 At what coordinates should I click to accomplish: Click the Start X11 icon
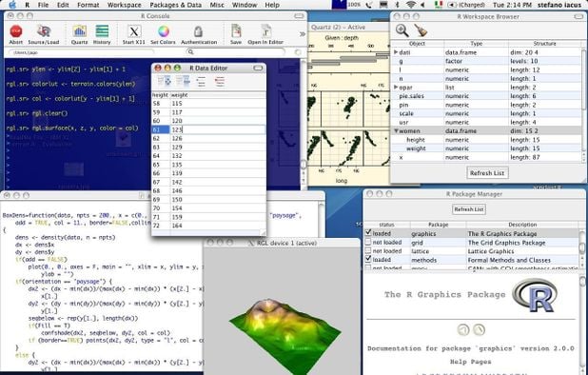134,31
